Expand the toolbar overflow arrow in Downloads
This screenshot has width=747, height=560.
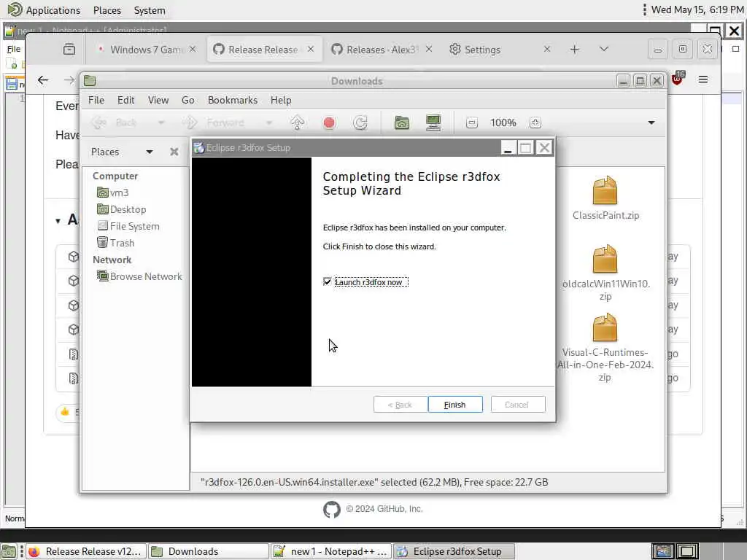[651, 122]
